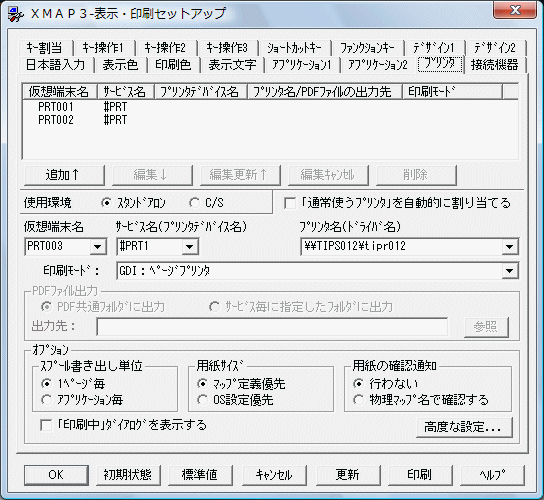Select C/S usage environment
The image size is (544, 500).
206,203
